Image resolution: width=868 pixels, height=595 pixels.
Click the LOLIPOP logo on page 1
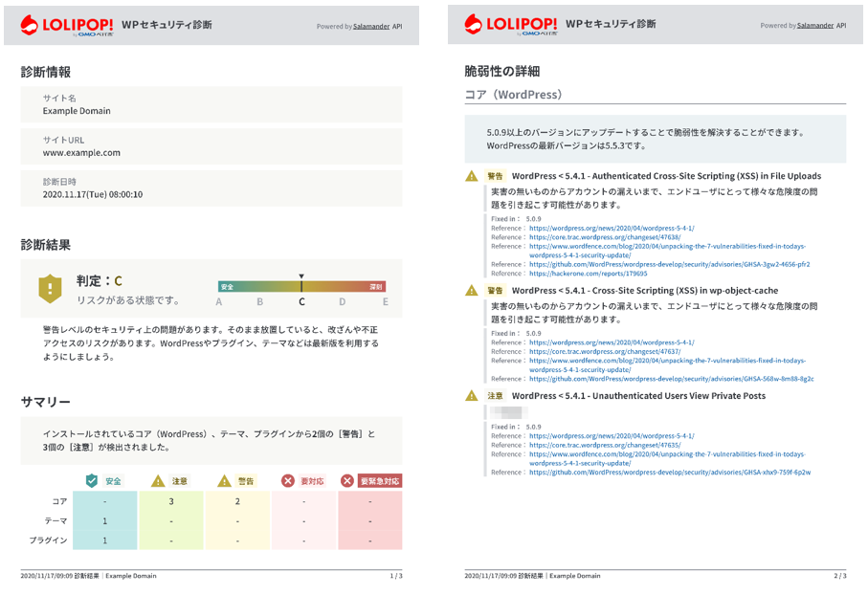click(x=67, y=26)
